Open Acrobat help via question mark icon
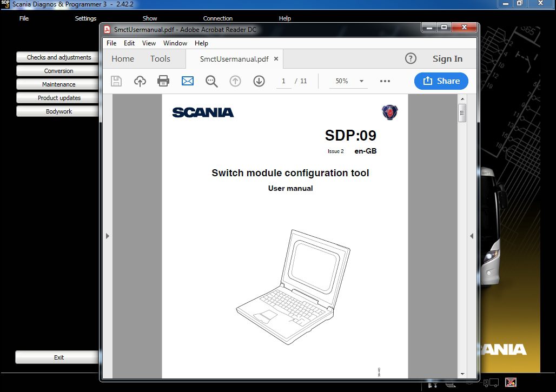 tap(411, 58)
